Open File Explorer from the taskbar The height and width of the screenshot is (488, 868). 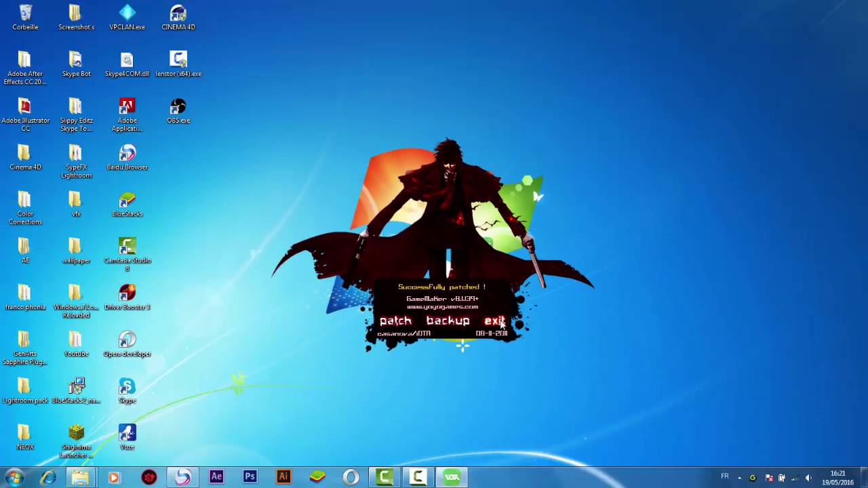point(81,477)
